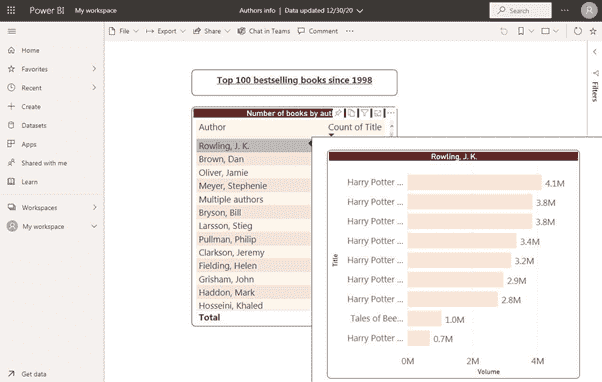Viewport: 602px width, 382px height.
Task: Open Shared with me
Action: pyautogui.click(x=44, y=163)
